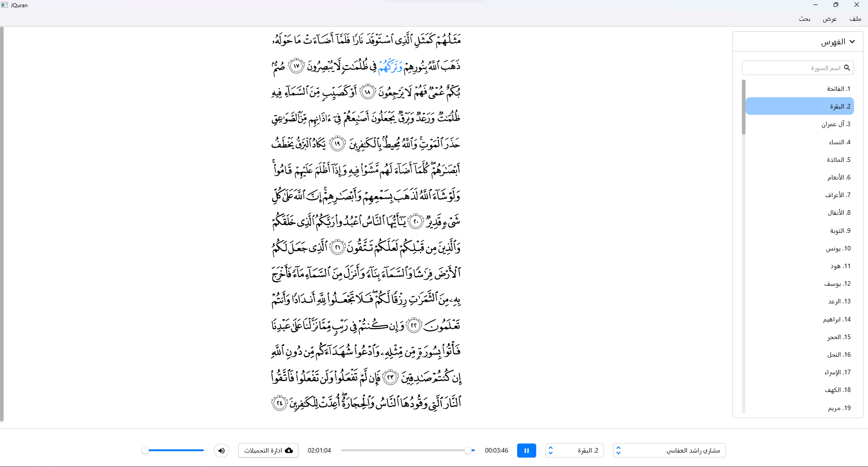Image resolution: width=868 pixels, height=467 pixels.
Task: Click the highlighted blue word وتركهم
Action: pos(390,66)
